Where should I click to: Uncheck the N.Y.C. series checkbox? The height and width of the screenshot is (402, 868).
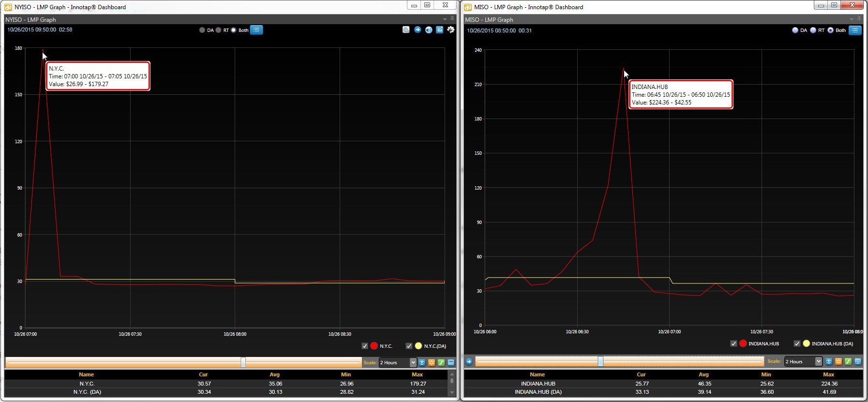click(365, 346)
